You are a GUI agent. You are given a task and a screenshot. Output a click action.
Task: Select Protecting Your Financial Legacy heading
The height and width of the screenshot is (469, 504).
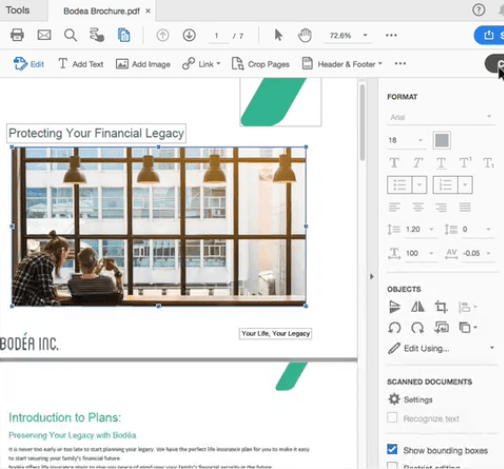coord(96,133)
